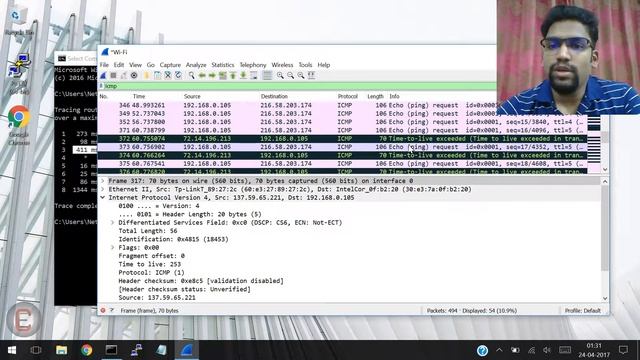Select packet 375 echo request row
Image resolution: width=640 pixels, height=360 pixels.
tap(343, 164)
